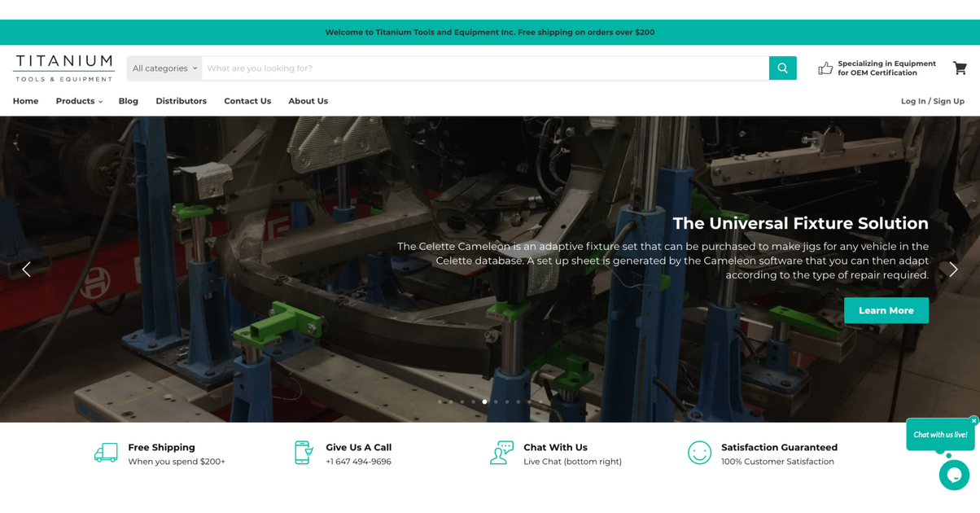This screenshot has width=980, height=513.
Task: Go to the previous slide arrow
Action: tap(26, 269)
